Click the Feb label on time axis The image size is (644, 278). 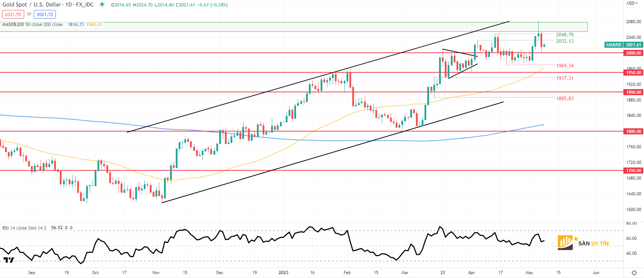coord(347,273)
